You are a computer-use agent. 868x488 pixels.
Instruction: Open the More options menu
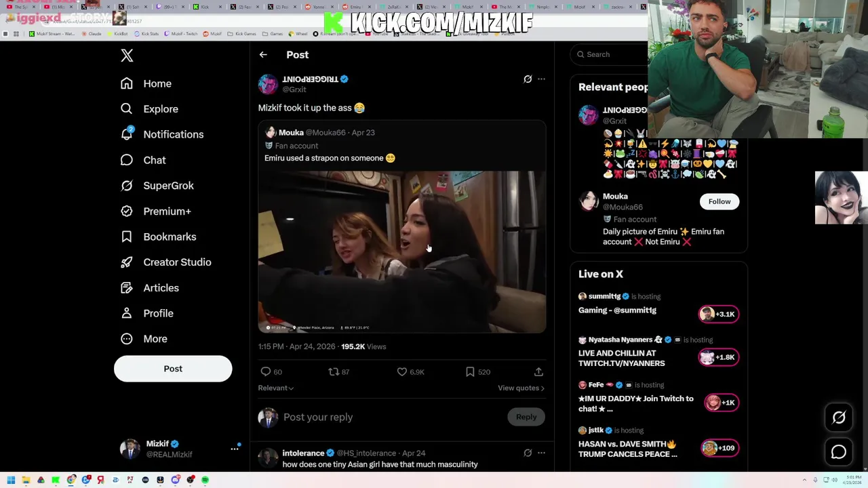pyautogui.click(x=144, y=339)
